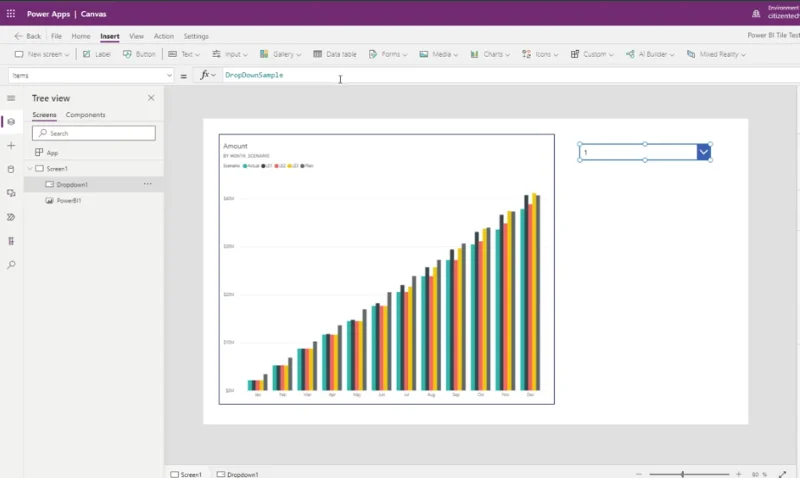This screenshot has width=800, height=478.
Task: Click into the formula bar DropDownSample
Action: point(254,75)
